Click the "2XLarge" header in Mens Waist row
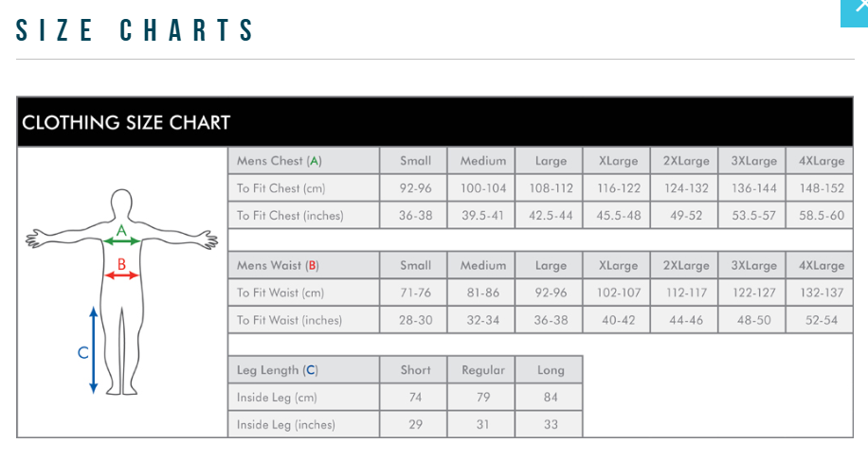The image size is (868, 461). 686,266
